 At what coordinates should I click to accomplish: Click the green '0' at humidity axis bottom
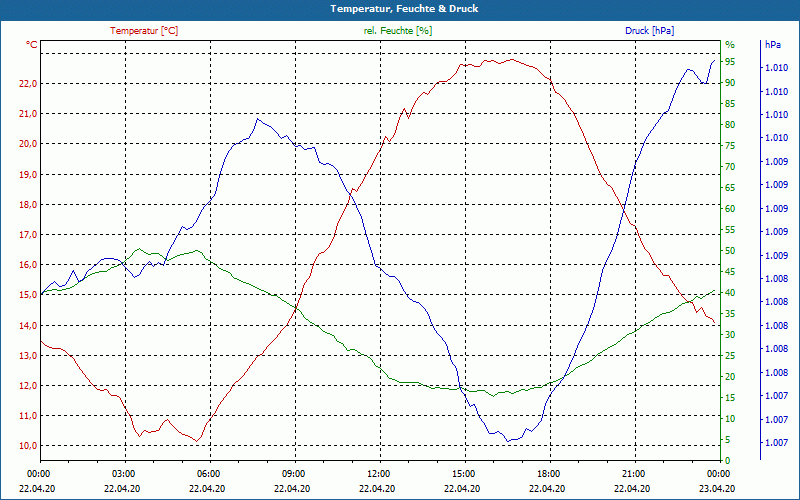coord(728,461)
